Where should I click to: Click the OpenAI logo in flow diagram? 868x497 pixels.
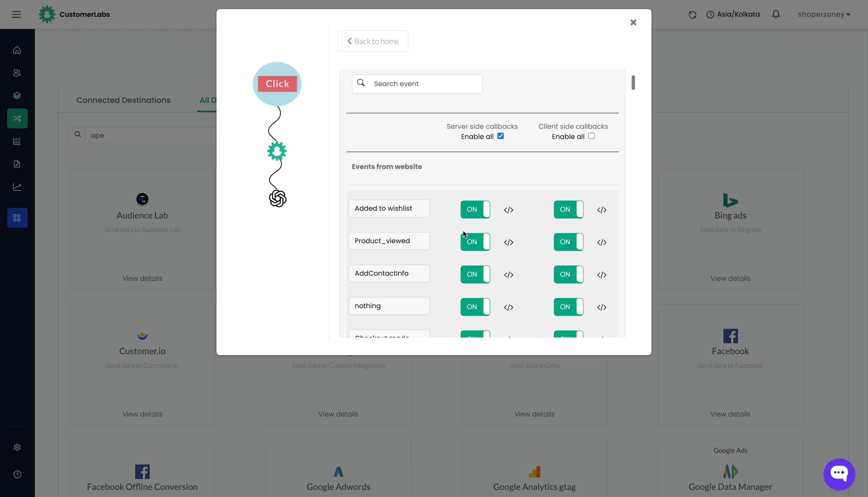277,199
